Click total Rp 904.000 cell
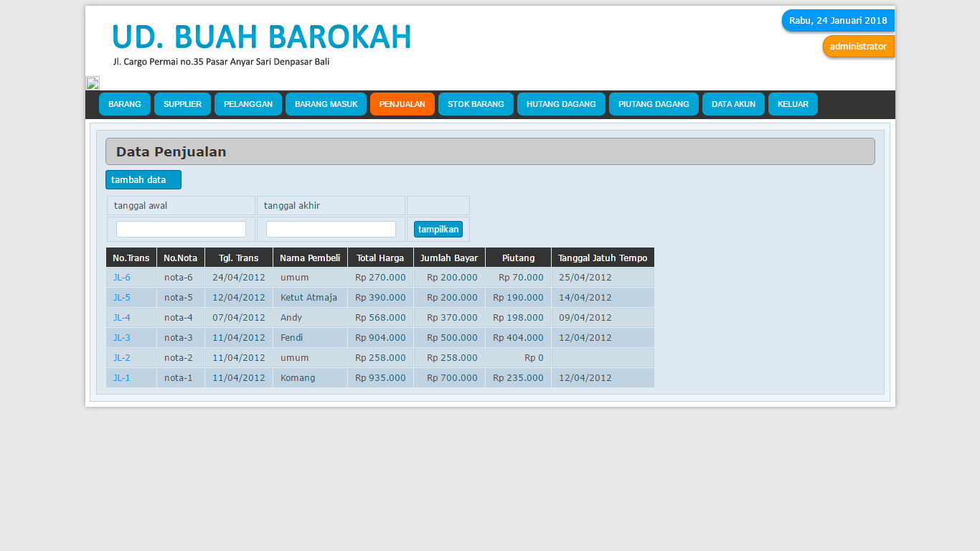 pyautogui.click(x=380, y=338)
